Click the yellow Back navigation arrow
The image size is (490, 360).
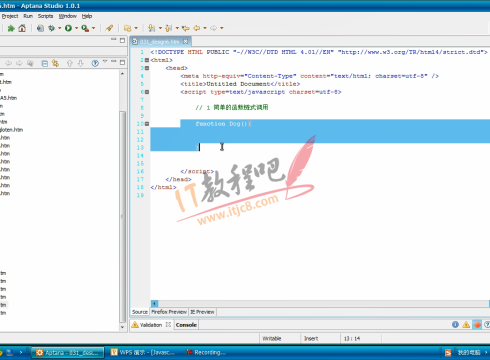tap(197, 28)
